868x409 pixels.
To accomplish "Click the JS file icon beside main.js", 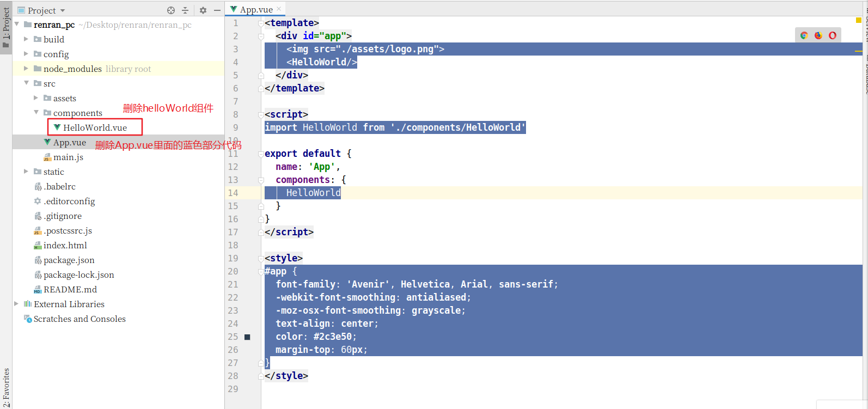I will [47, 157].
